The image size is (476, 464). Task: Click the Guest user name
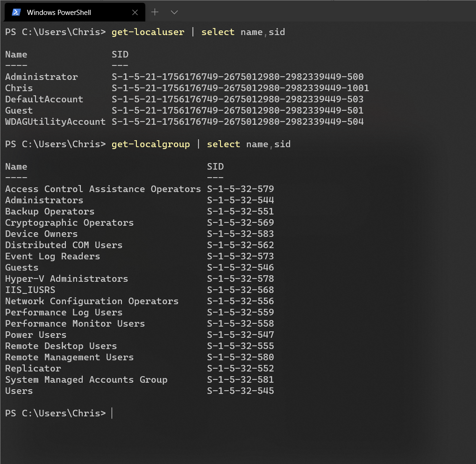pos(19,111)
